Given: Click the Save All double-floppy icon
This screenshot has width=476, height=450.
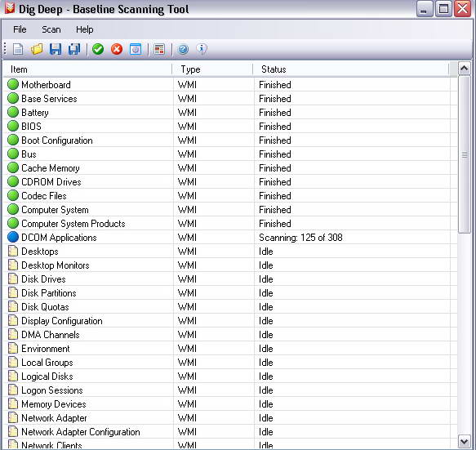Looking at the screenshot, I should [74, 49].
